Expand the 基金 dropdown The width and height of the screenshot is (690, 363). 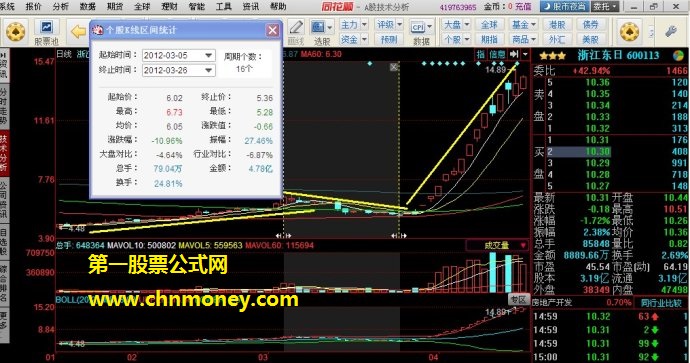coord(533,25)
